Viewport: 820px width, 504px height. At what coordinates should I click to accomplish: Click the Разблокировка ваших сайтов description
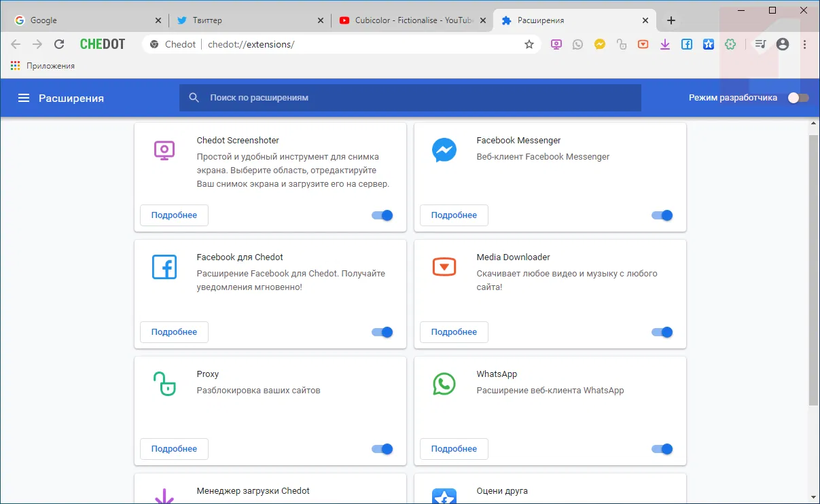[258, 391]
